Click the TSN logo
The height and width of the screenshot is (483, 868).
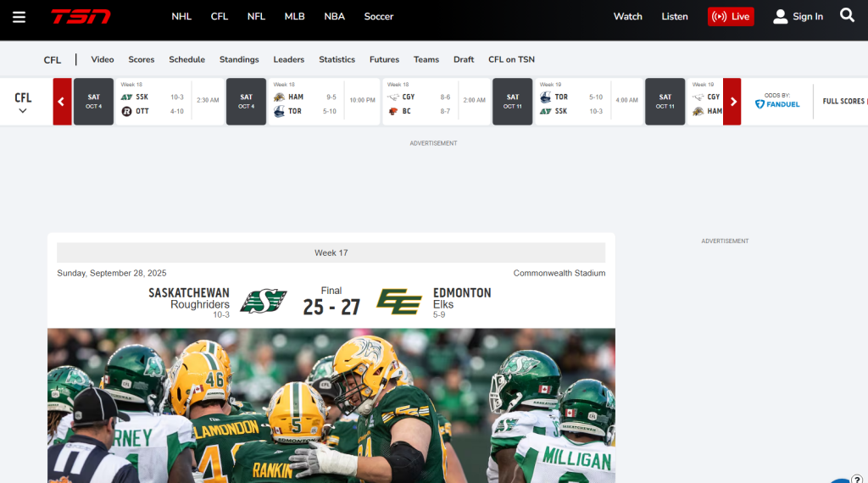(81, 17)
